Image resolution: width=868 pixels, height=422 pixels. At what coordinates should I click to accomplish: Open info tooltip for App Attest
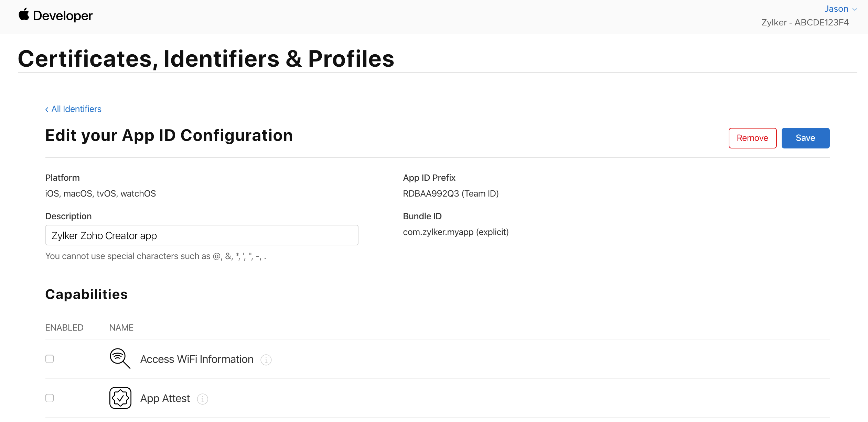pyautogui.click(x=203, y=399)
